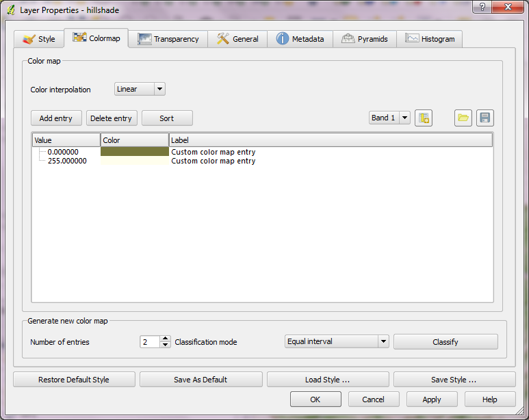Open the Transparency tab
This screenshot has width=529, height=420.
[x=169, y=39]
